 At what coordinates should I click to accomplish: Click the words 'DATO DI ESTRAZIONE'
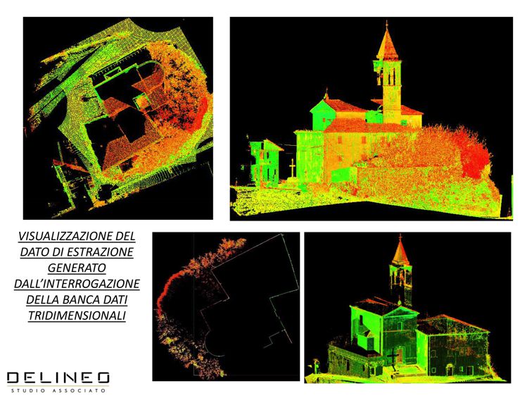click(77, 252)
